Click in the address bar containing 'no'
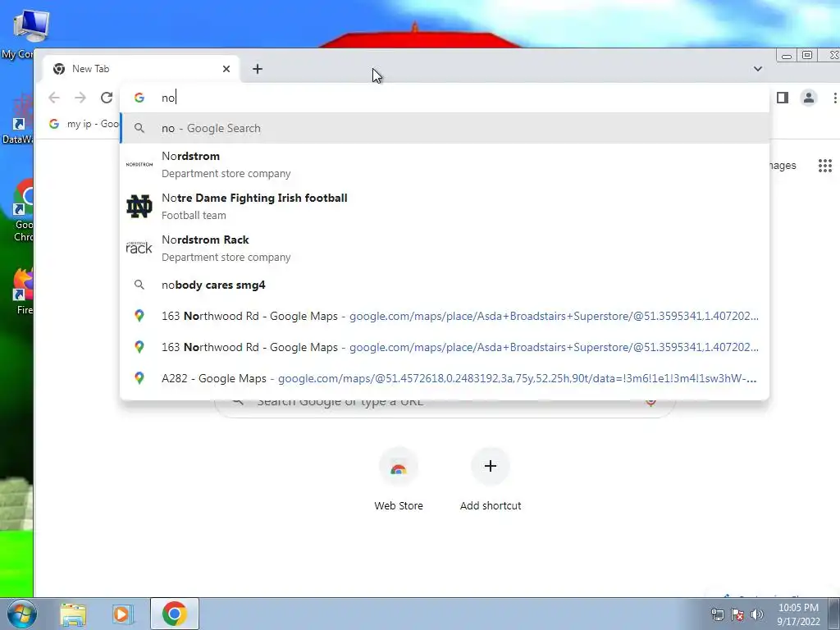The height and width of the screenshot is (630, 840). (x=445, y=98)
